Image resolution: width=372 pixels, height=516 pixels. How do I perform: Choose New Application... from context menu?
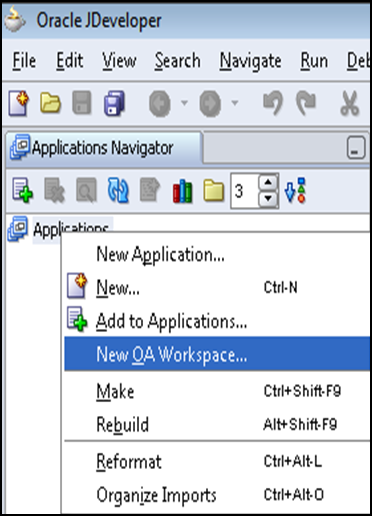point(217,254)
